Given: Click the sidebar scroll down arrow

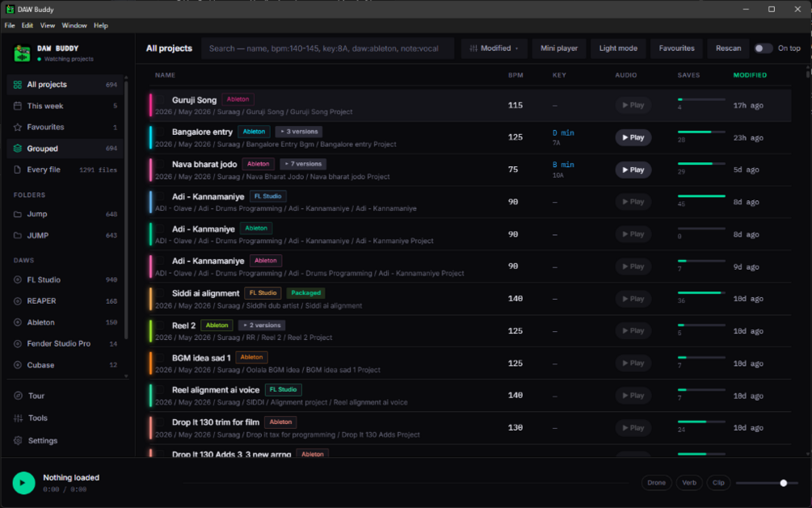Looking at the screenshot, I should pyautogui.click(x=126, y=376).
